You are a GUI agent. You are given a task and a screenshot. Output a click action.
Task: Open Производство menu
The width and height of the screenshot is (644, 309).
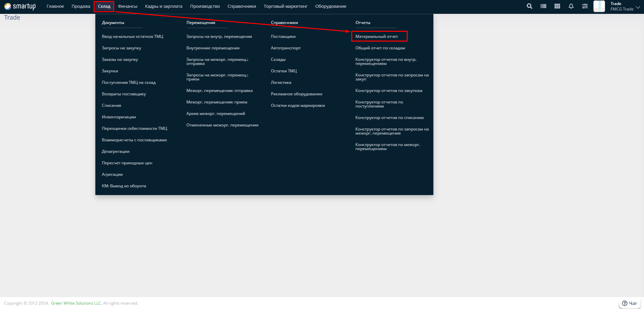tap(205, 6)
